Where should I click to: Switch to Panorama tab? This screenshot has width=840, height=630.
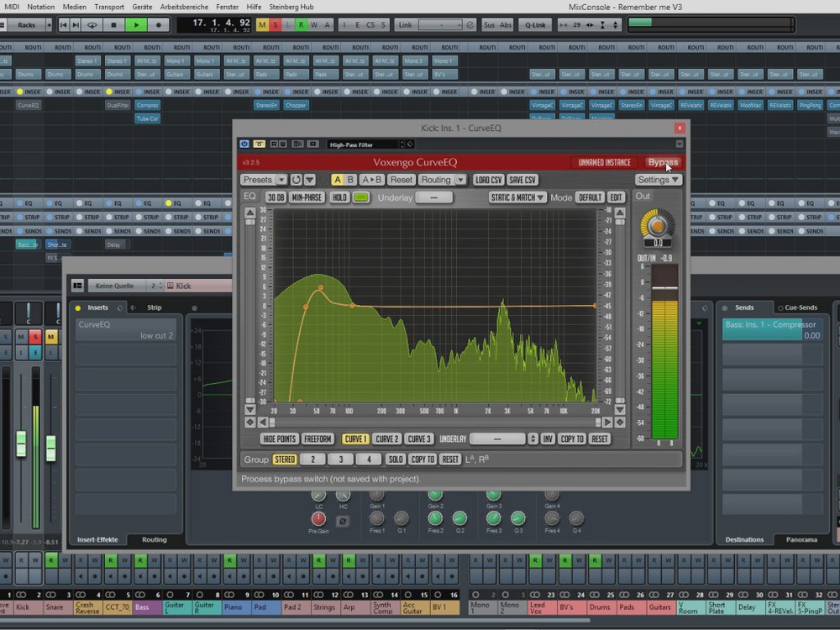click(801, 539)
